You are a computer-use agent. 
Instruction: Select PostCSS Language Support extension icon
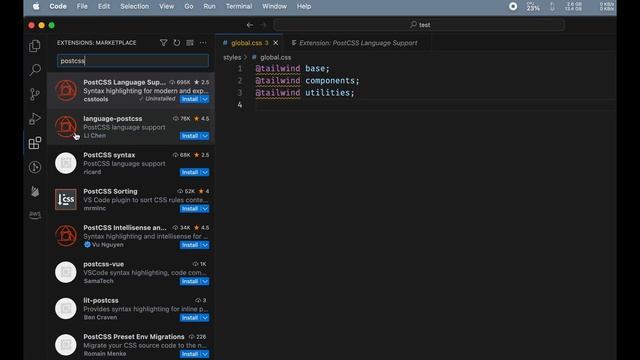click(x=66, y=90)
